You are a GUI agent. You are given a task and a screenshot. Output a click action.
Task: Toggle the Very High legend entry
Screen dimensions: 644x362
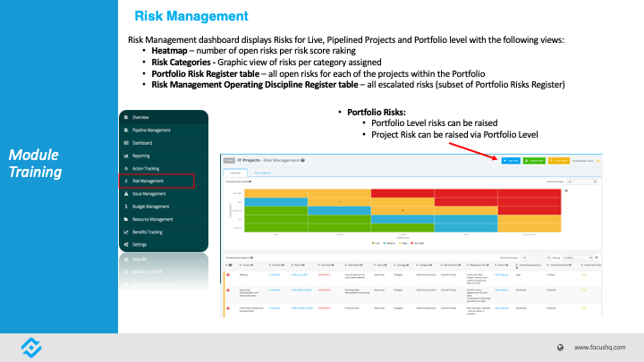[418, 243]
